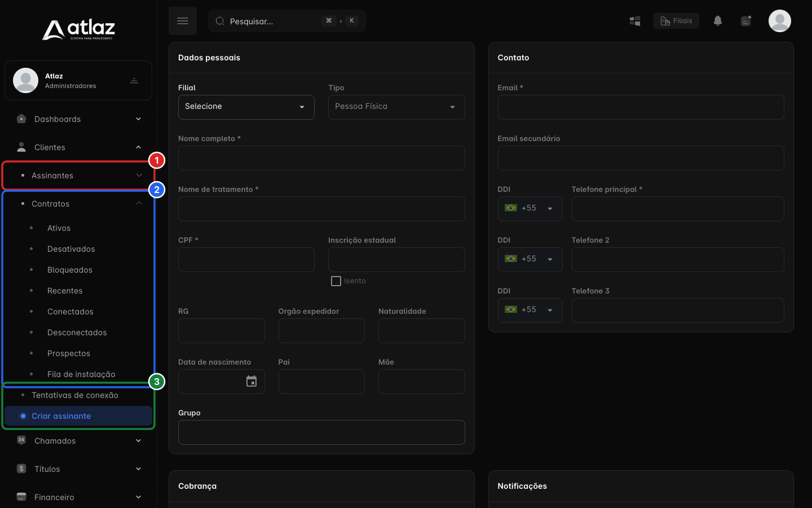Open DDI dropdown for Telefone 2
The width and height of the screenshot is (812, 508).
coord(530,260)
